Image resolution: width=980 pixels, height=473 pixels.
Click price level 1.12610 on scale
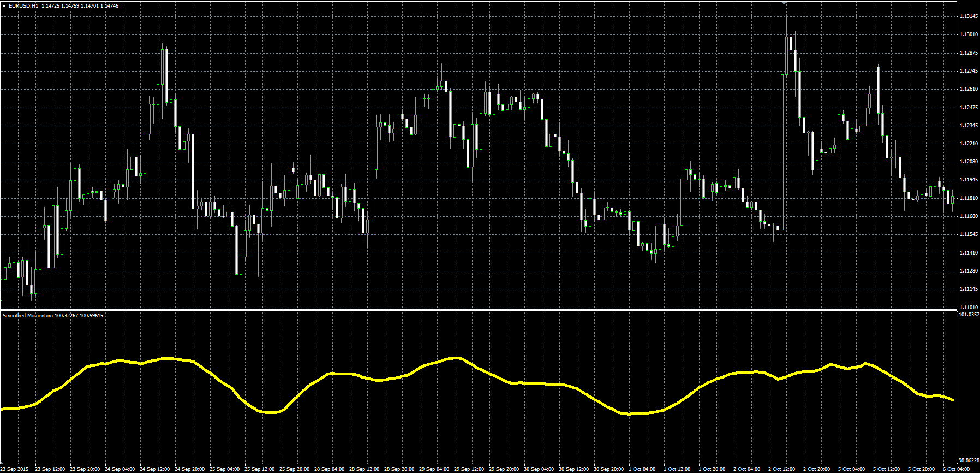pos(969,89)
